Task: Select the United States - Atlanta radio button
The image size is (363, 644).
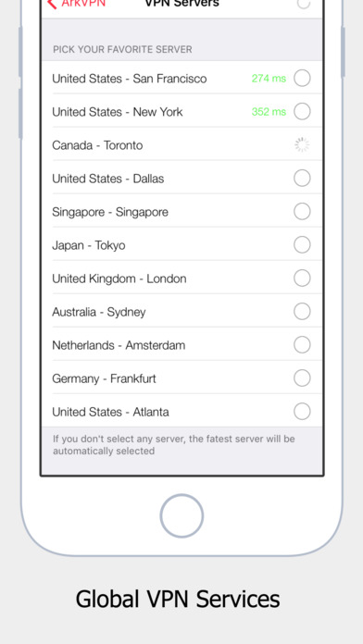Action: coord(302,411)
